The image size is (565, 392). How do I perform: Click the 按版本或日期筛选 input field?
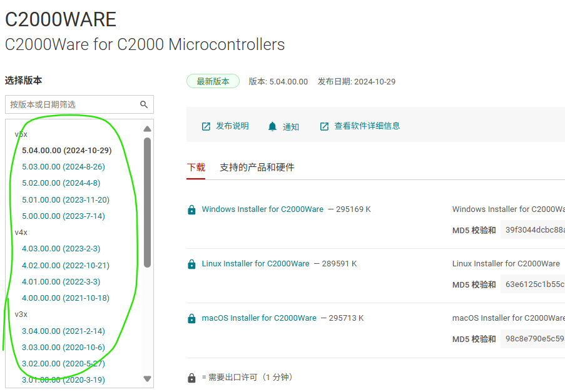tap(69, 104)
